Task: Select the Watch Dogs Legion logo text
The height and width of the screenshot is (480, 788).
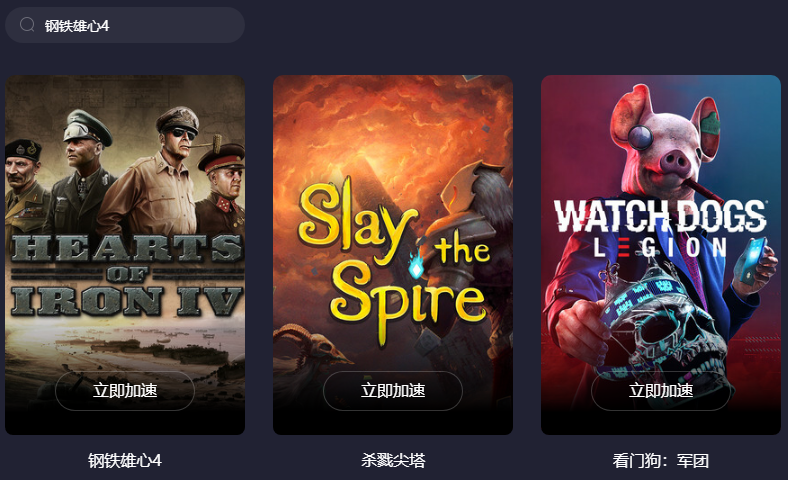Action: click(x=660, y=229)
